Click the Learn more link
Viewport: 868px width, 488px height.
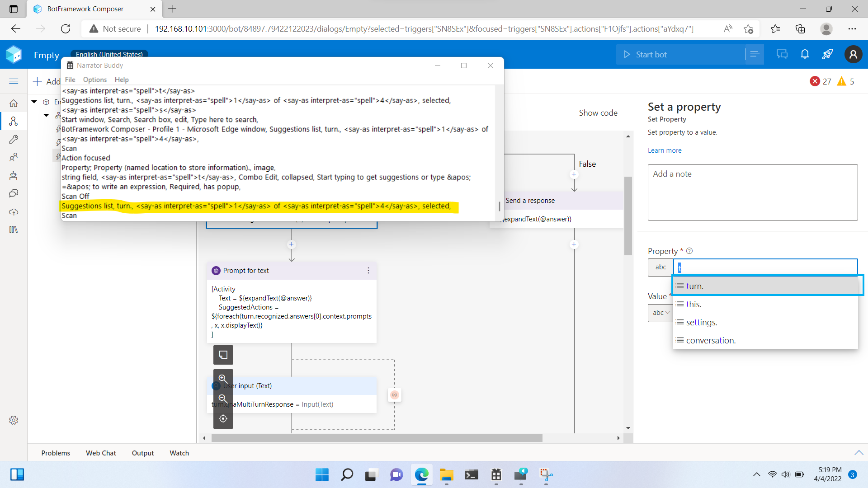coord(664,150)
